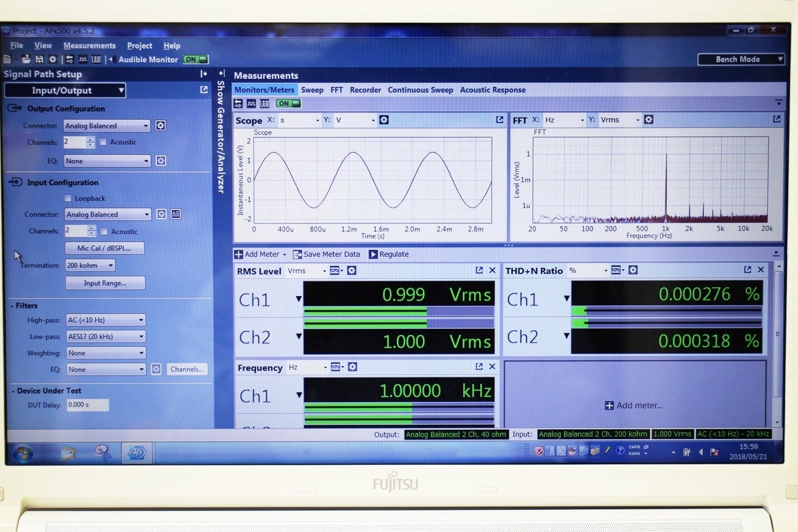Viewport: 798px width, 532px height.
Task: Close the RMS Level meter
Action: tap(493, 270)
